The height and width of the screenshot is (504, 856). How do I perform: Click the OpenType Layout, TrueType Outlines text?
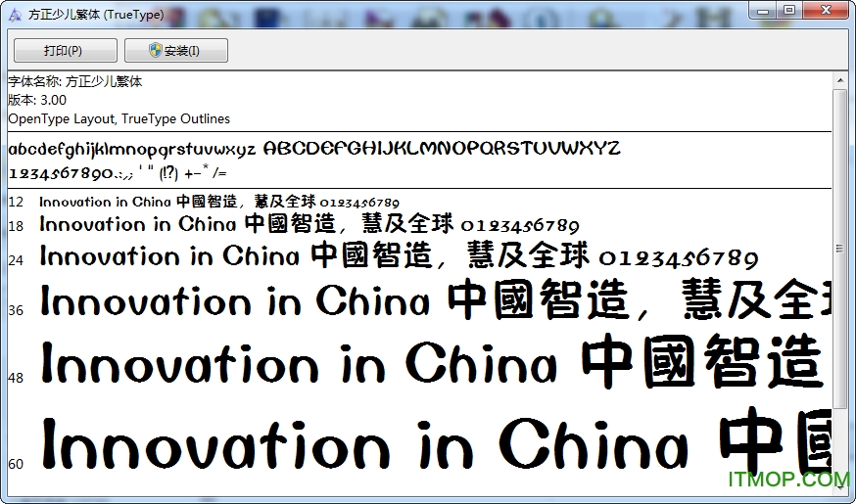(119, 118)
